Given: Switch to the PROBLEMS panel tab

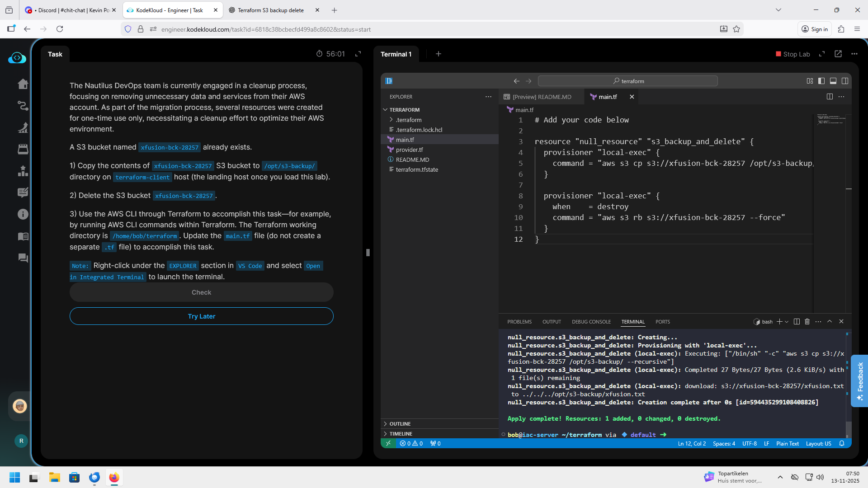Looking at the screenshot, I should coord(519,322).
